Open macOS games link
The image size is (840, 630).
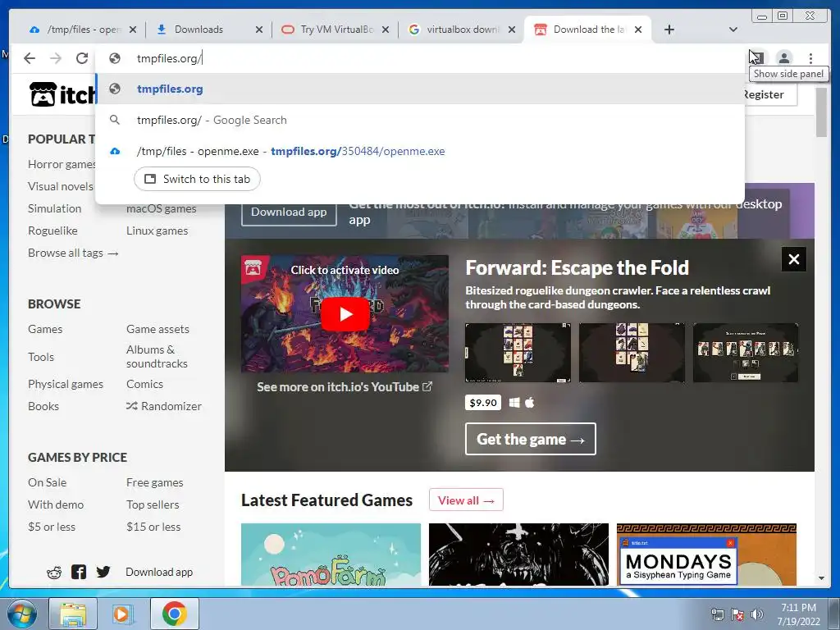(x=162, y=208)
